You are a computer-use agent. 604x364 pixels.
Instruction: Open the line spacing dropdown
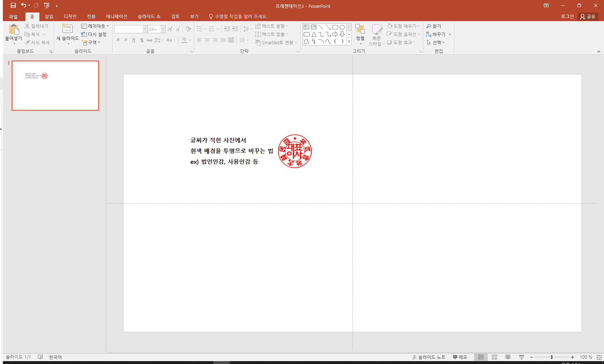tap(247, 29)
